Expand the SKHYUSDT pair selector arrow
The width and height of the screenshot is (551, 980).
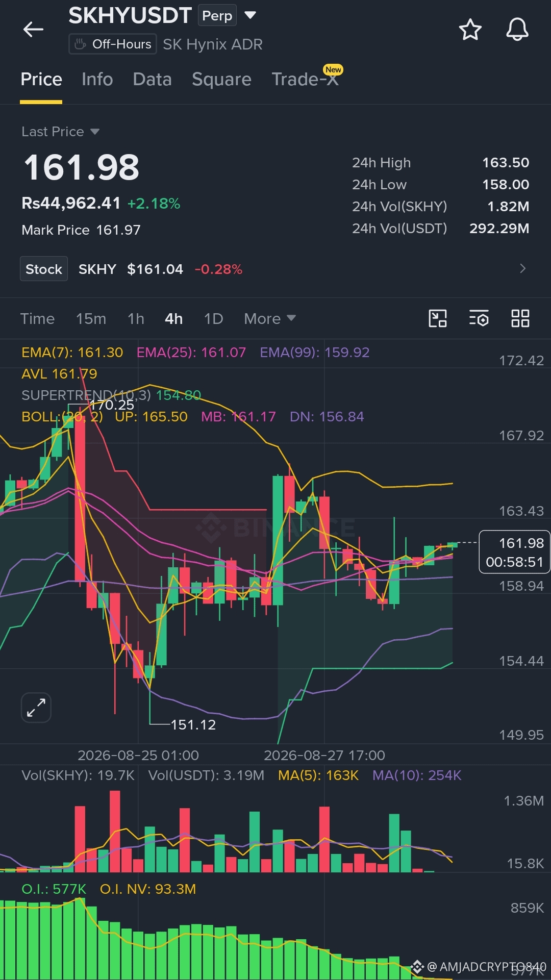pyautogui.click(x=250, y=15)
